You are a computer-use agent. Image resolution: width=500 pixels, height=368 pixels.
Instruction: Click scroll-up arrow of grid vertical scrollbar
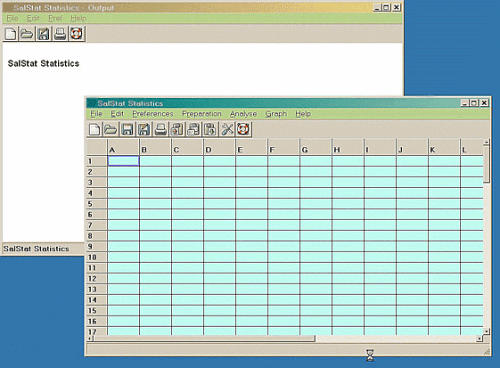[487, 142]
